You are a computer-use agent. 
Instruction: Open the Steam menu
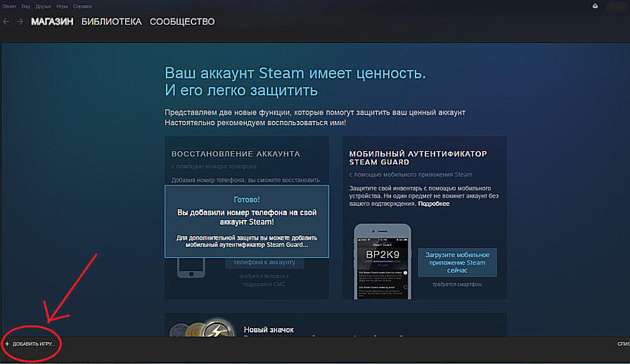pos(8,6)
